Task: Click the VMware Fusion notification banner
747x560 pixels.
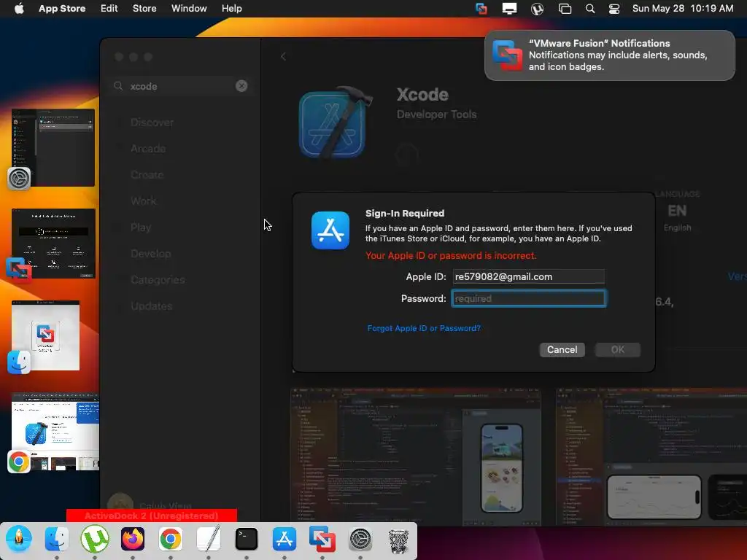Action: (x=610, y=55)
